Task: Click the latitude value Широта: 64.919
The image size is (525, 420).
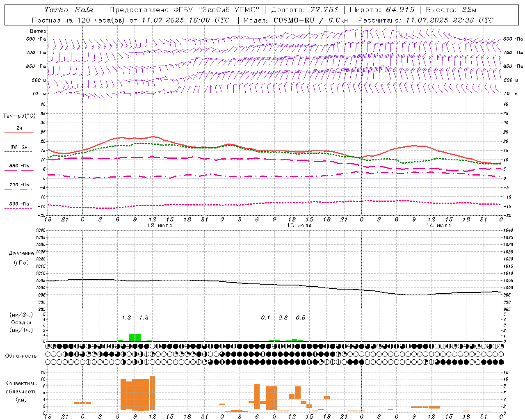Action: click(382, 10)
